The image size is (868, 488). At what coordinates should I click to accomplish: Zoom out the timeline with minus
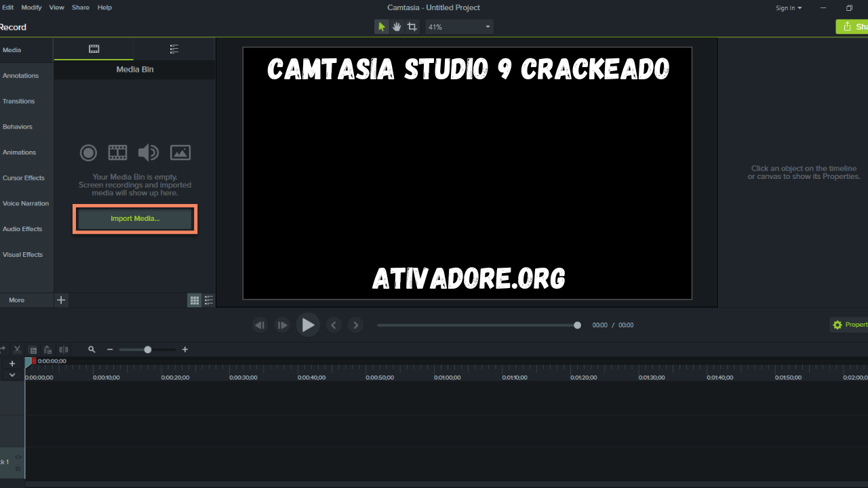point(110,350)
